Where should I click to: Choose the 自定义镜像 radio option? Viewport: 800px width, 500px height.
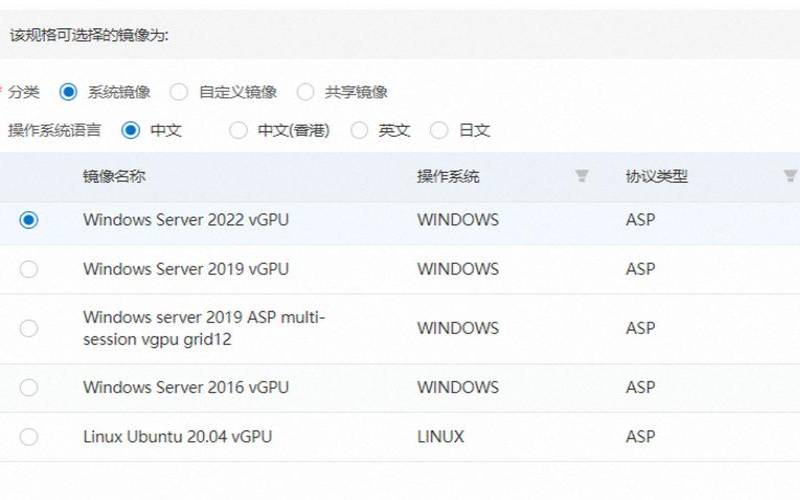point(179,92)
